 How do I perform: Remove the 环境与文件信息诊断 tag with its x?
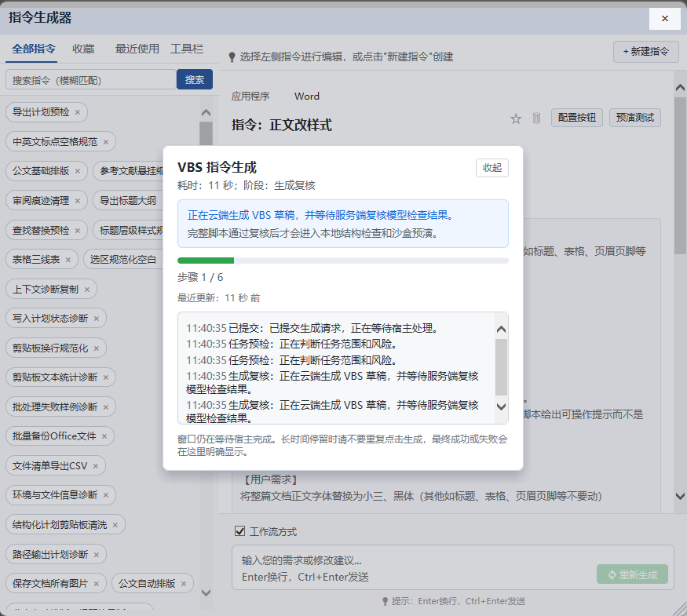(x=105, y=495)
